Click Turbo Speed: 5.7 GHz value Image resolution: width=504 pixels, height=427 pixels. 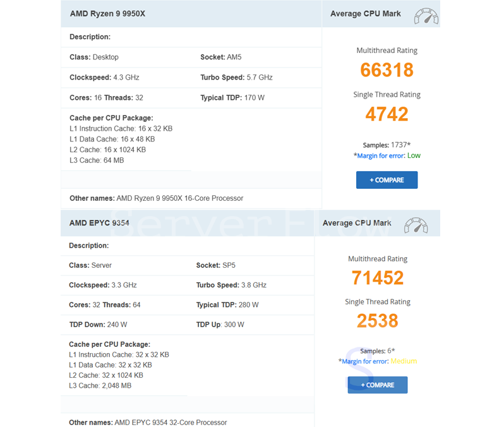point(237,78)
